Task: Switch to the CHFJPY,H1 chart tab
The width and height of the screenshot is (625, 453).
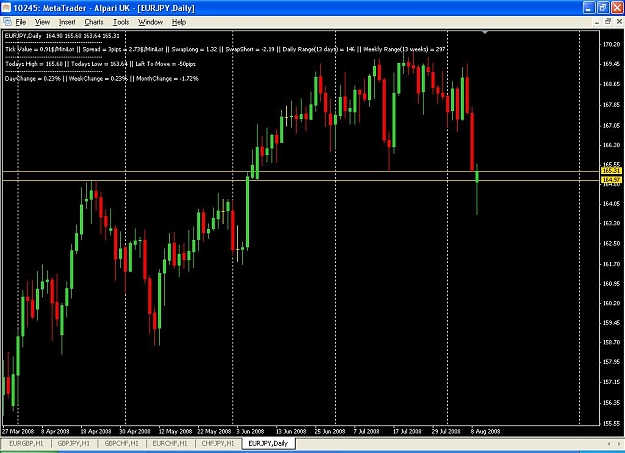Action: pyautogui.click(x=218, y=443)
